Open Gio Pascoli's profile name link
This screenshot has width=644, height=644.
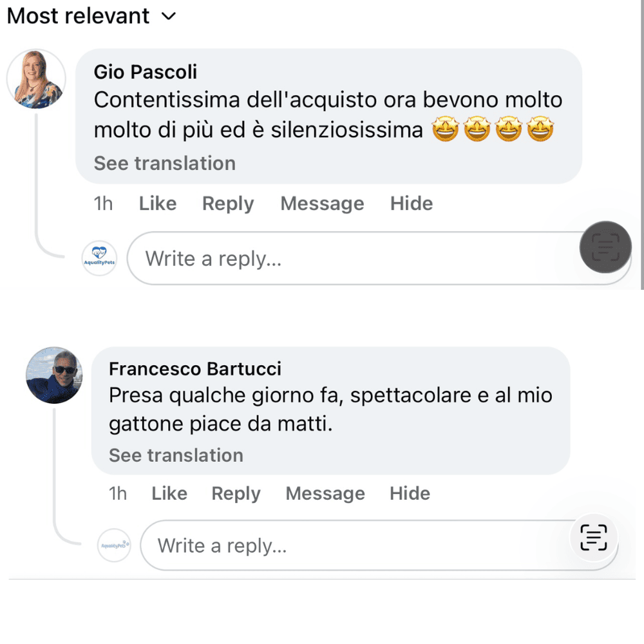tap(145, 71)
